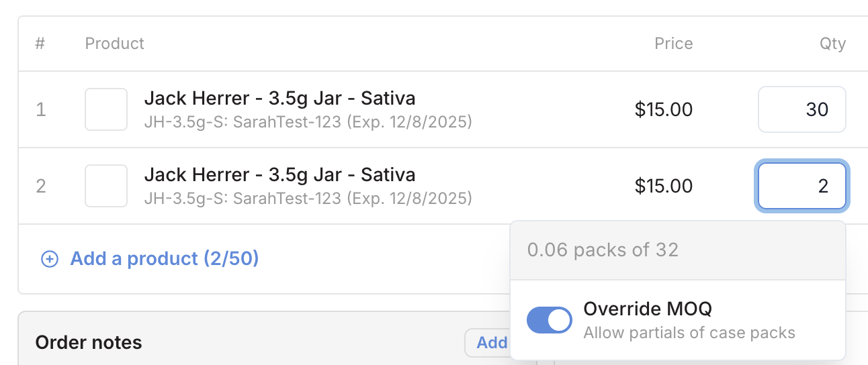Image resolution: width=868 pixels, height=365 pixels.
Task: Click the Qty column header
Action: [832, 44]
